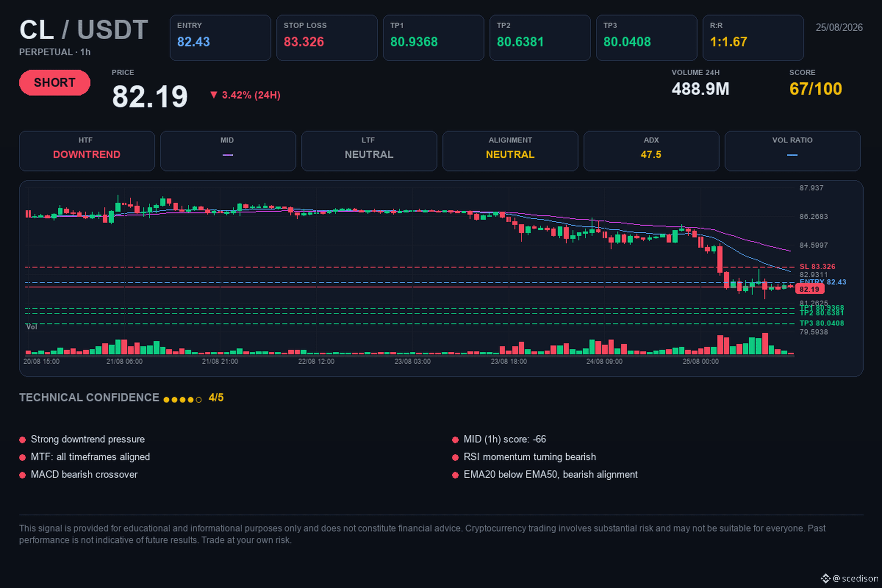Click the LTF card reading NEUTRAL
Screen dimensions: 882x588
pos(369,151)
